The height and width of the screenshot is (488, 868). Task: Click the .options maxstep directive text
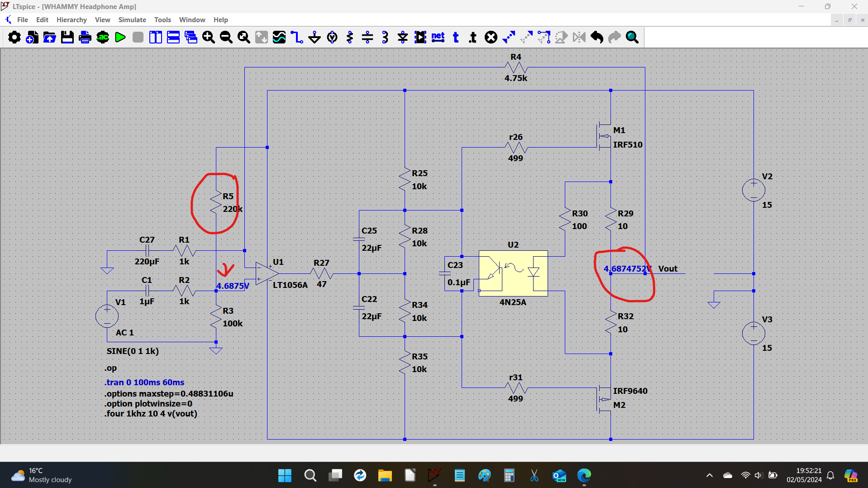169,394
